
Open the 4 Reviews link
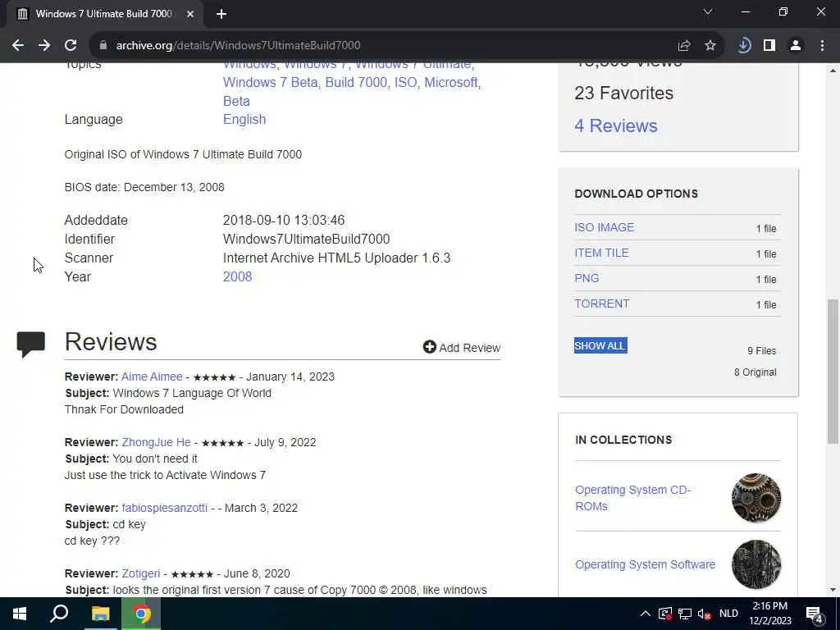tap(615, 126)
